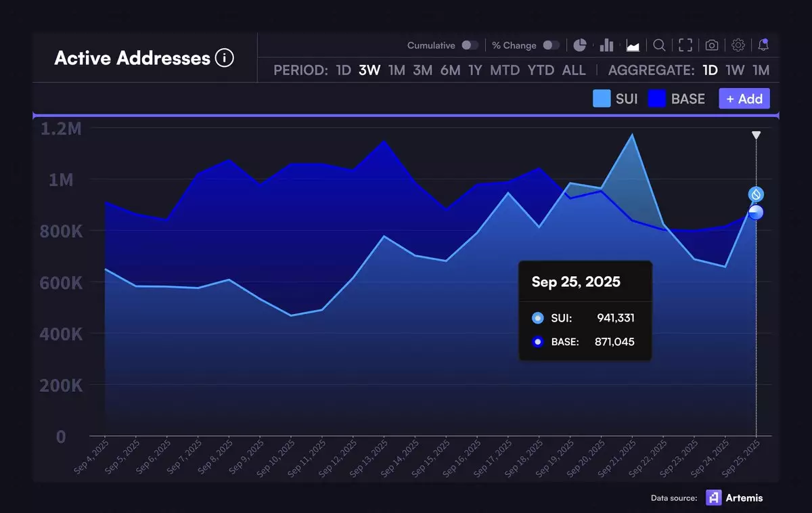Screen dimensions: 812x513
Task: Expand chart to fullscreen
Action: tap(685, 45)
